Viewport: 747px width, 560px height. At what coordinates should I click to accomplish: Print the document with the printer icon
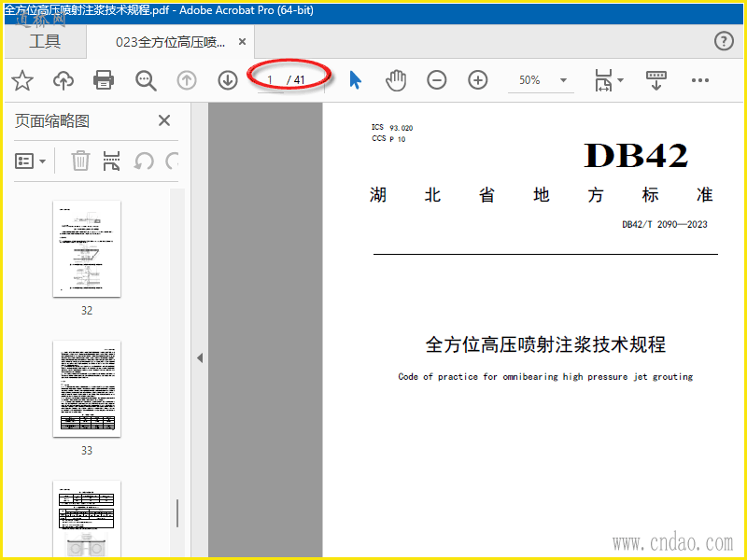click(104, 80)
